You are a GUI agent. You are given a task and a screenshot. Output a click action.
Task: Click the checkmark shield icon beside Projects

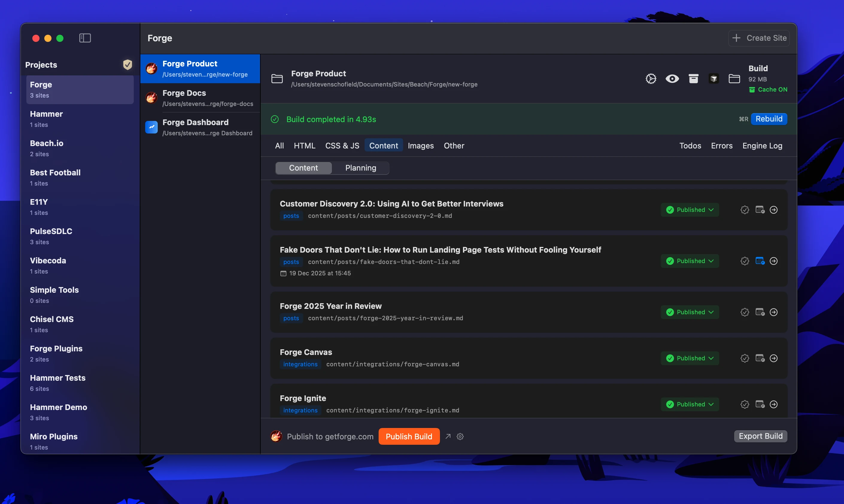point(127,65)
